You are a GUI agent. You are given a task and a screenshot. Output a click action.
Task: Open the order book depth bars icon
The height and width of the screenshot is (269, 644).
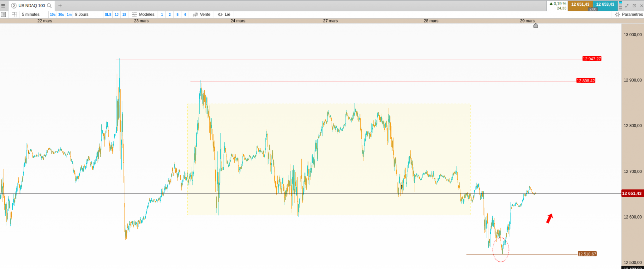coord(620,6)
